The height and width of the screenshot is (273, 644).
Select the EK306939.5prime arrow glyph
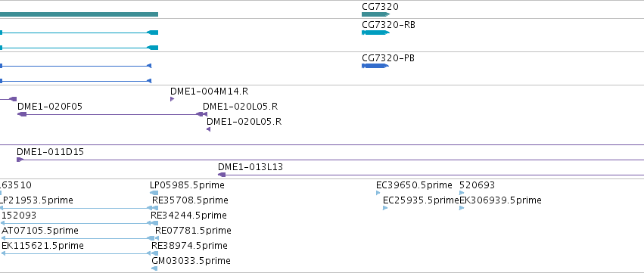[462, 208]
